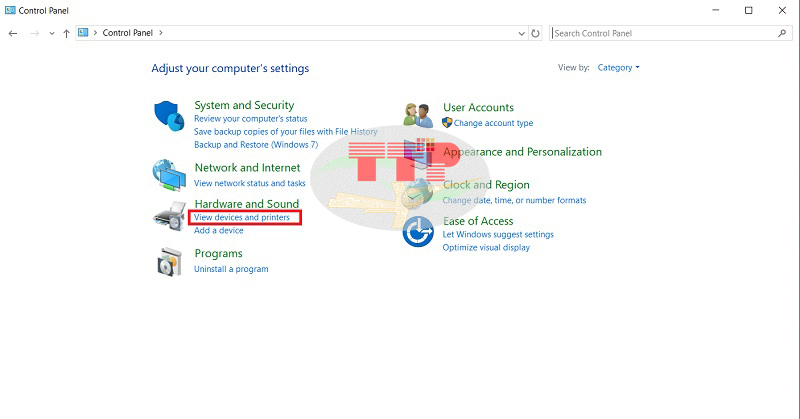Open Appearance and Personalization category
Image resolution: width=800 pixels, height=419 pixels.
click(x=522, y=152)
